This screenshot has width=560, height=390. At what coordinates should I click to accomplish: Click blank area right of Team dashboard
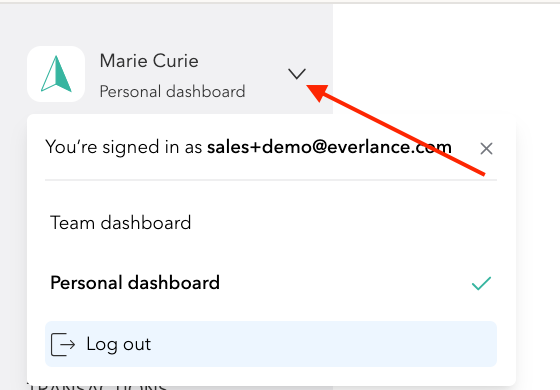(x=339, y=223)
